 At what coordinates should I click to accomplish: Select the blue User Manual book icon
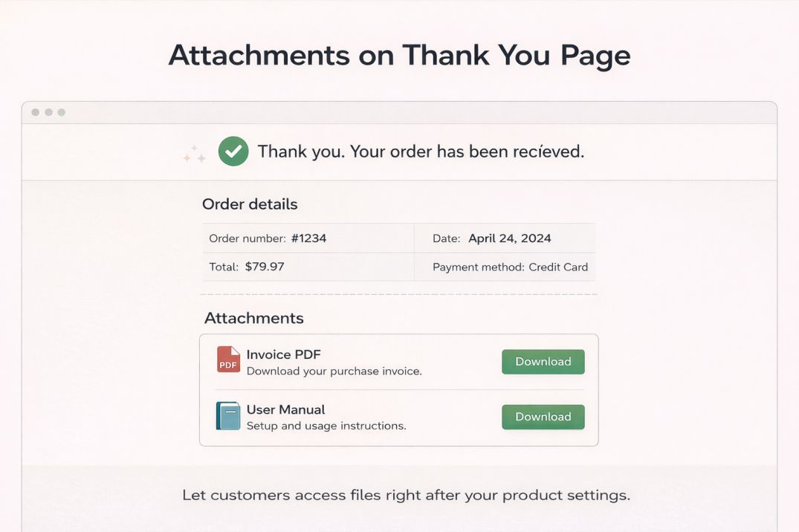coord(227,416)
